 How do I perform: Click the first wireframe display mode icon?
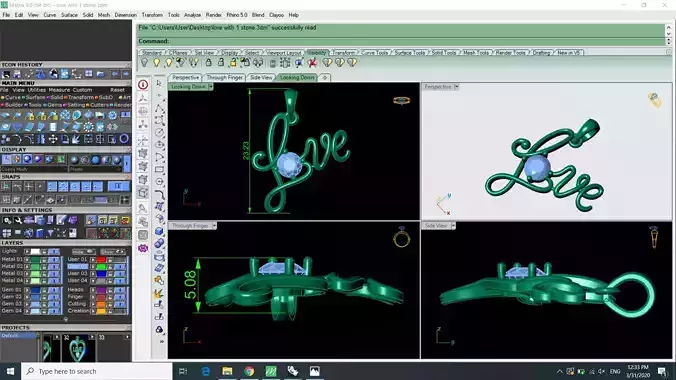[x=6, y=160]
